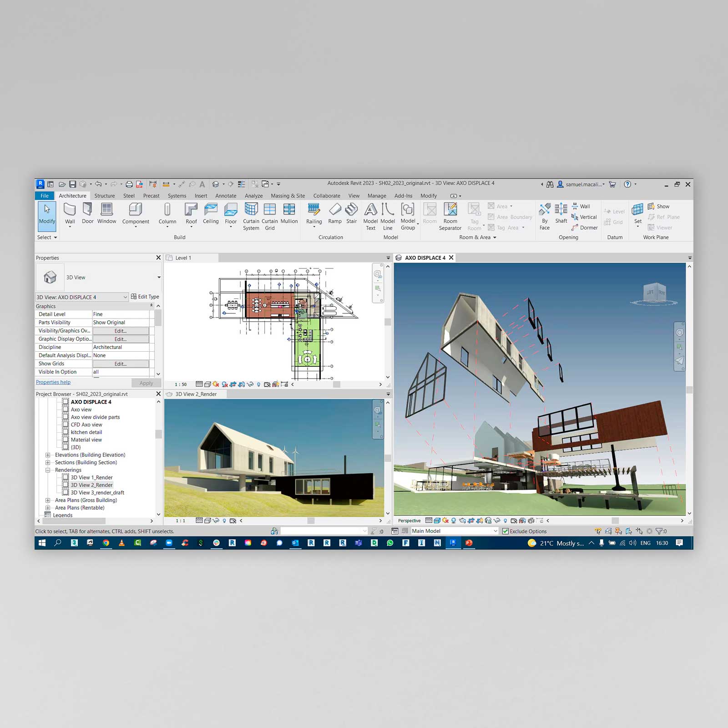Screen dimensions: 728x728
Task: Select the Door tool
Action: (x=87, y=213)
